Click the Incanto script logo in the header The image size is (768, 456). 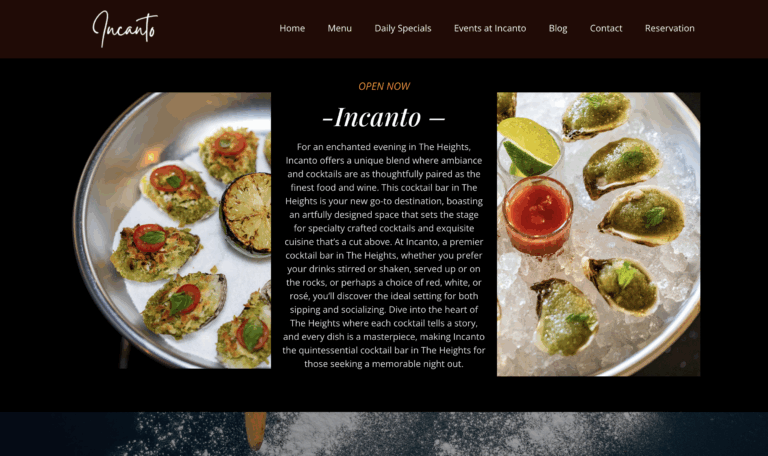(x=125, y=29)
